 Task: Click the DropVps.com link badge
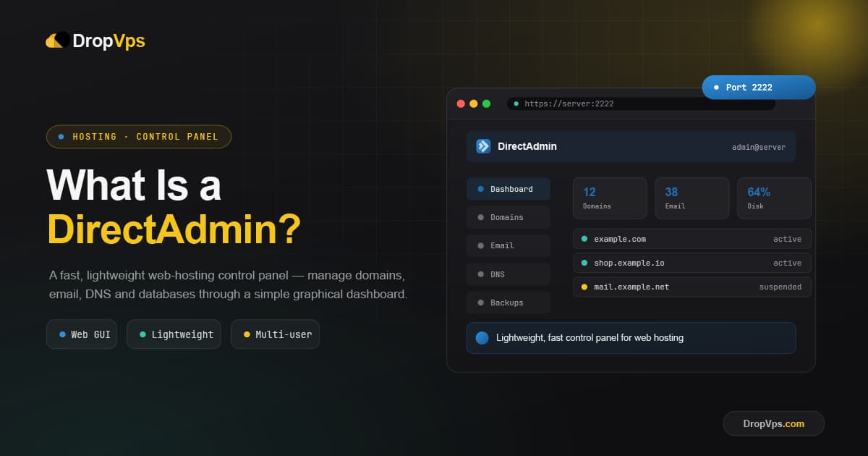coord(774,423)
